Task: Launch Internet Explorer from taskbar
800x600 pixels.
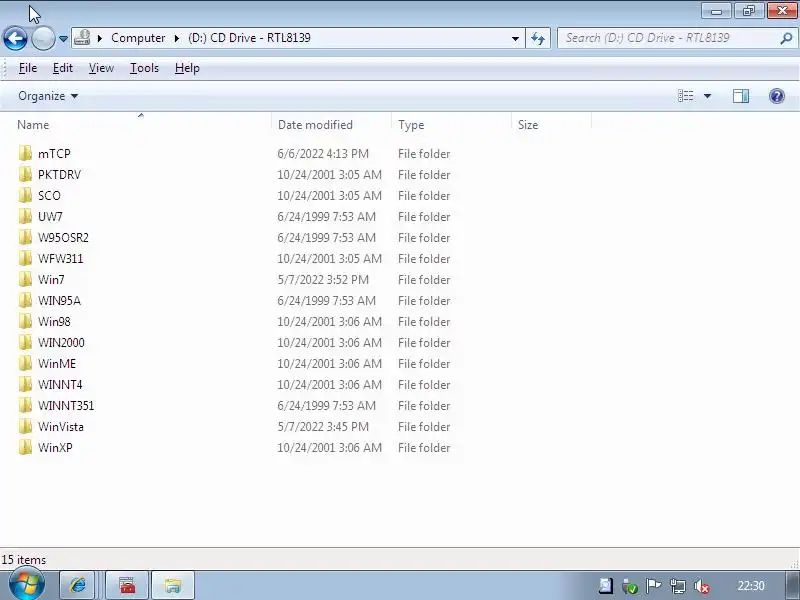Action: pos(78,585)
